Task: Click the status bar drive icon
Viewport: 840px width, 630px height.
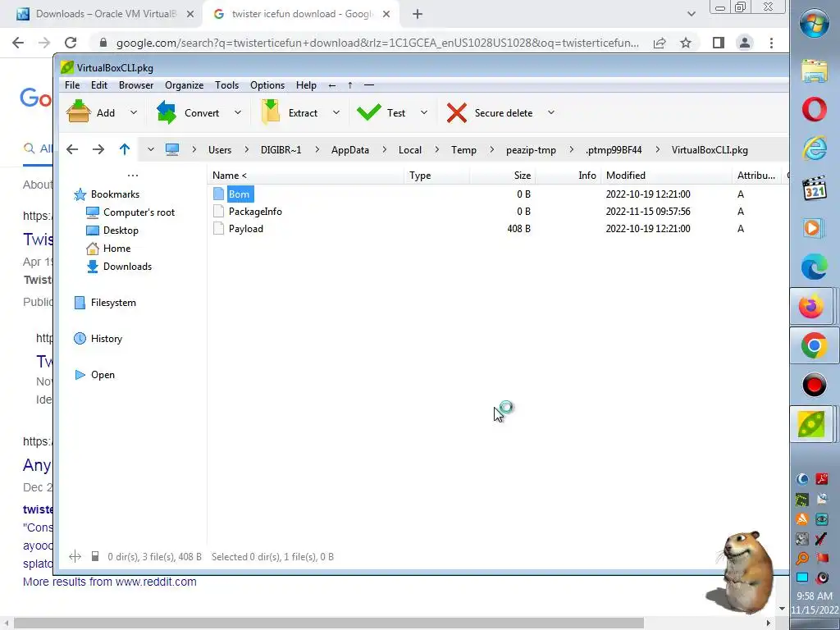Action: tap(95, 557)
